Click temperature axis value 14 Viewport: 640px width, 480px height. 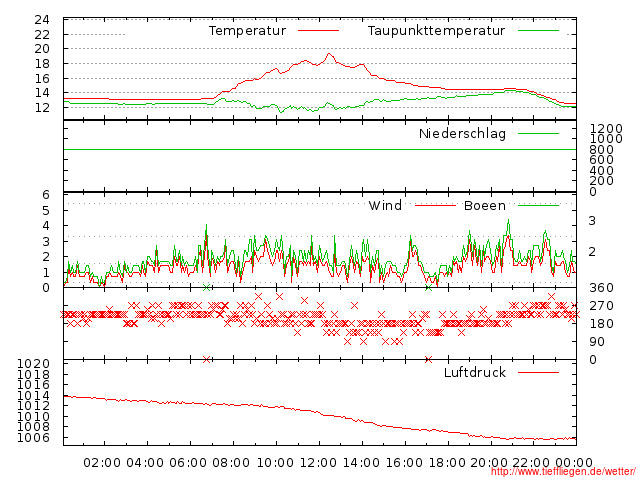coord(42,93)
